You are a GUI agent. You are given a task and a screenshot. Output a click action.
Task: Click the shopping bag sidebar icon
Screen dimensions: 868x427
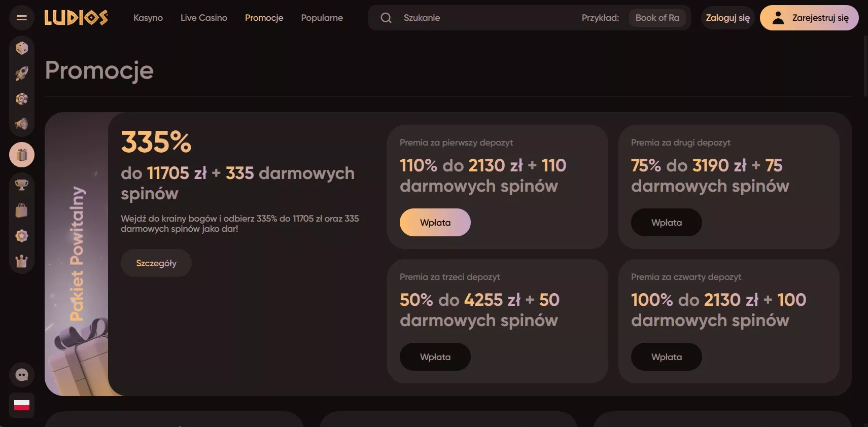pos(22,210)
